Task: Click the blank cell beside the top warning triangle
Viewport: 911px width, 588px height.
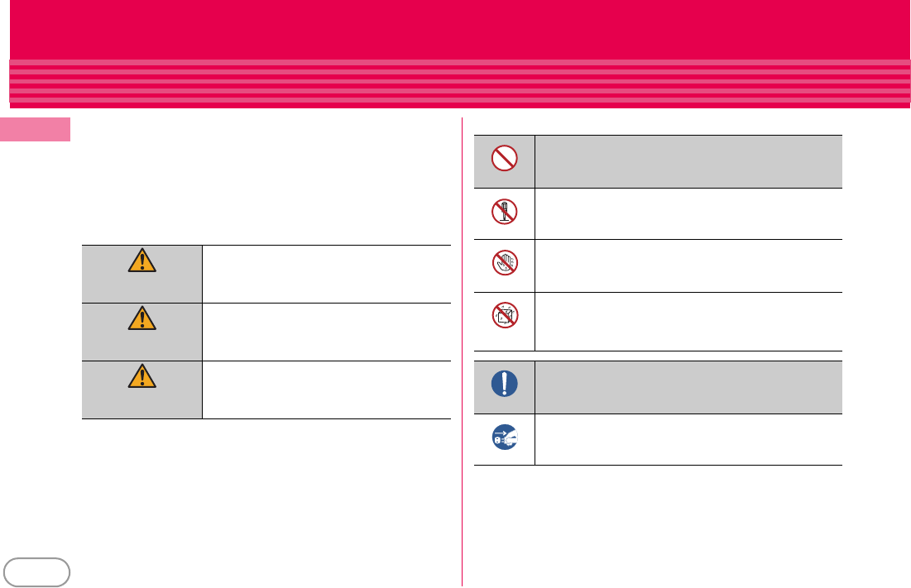Action: [327, 274]
